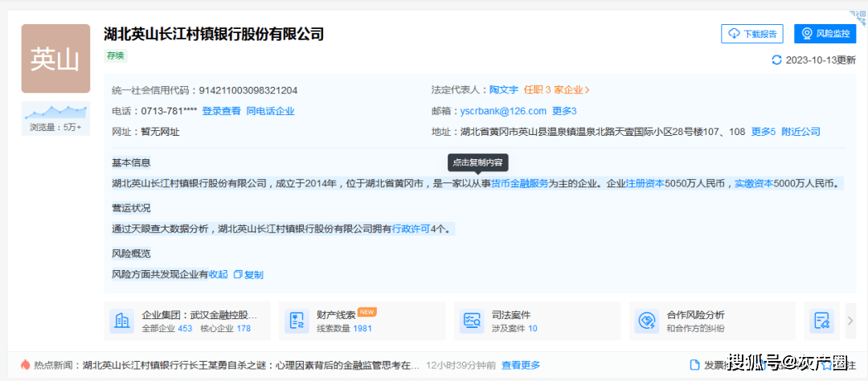Open 风险监控 risk monitoring

(x=825, y=34)
